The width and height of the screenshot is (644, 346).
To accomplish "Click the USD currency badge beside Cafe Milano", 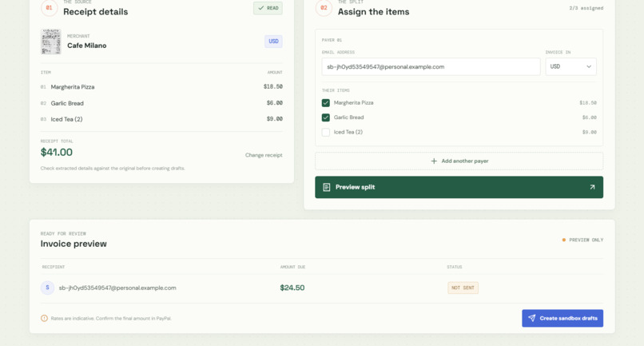I will coord(273,41).
